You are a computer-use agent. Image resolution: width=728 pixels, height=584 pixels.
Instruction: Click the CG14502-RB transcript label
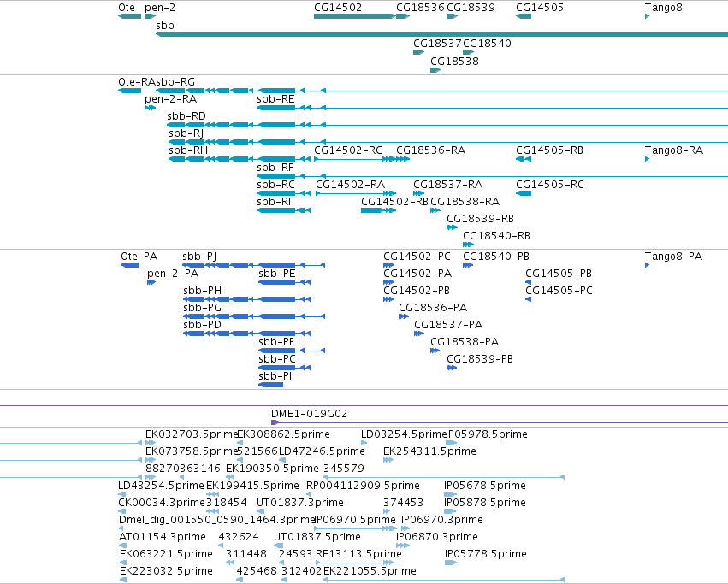394,202
